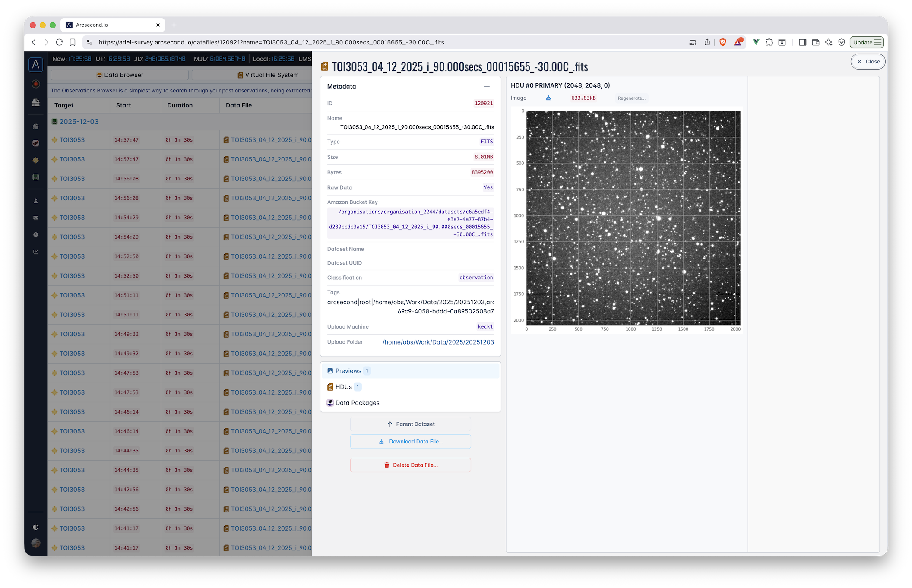Image resolution: width=912 pixels, height=588 pixels.
Task: Collapse the Metadata panel
Action: [487, 86]
